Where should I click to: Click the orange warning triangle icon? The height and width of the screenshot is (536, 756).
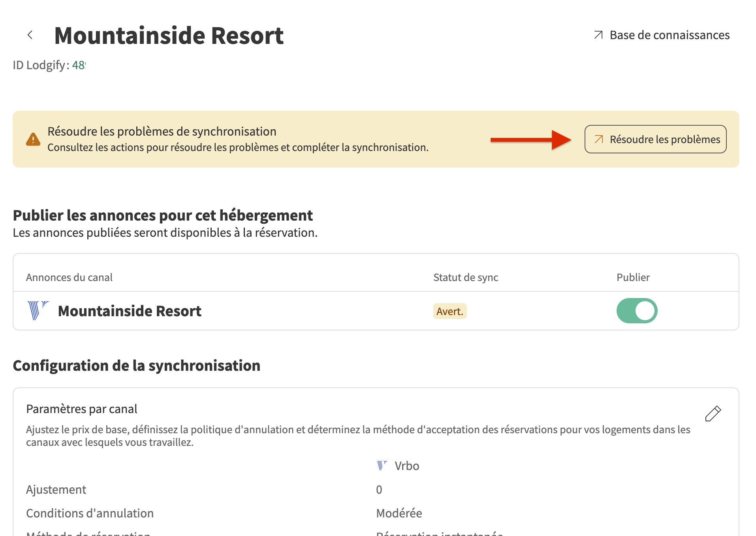pyautogui.click(x=33, y=139)
